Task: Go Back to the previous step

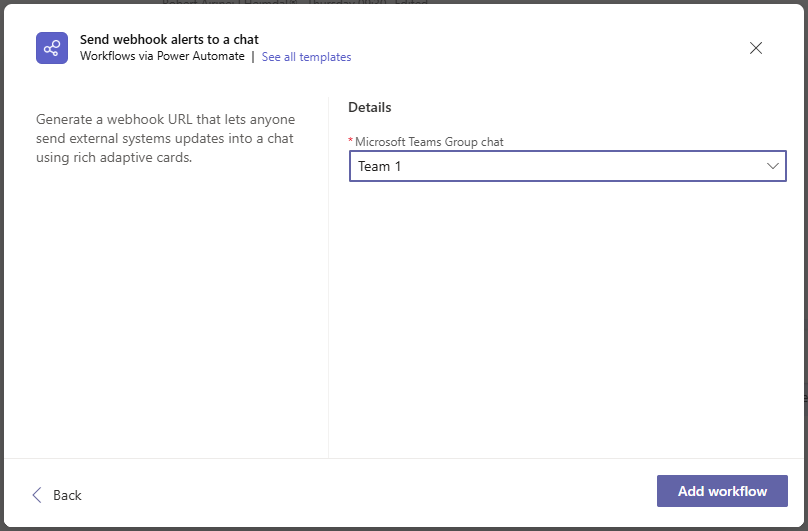Action: pyautogui.click(x=57, y=495)
